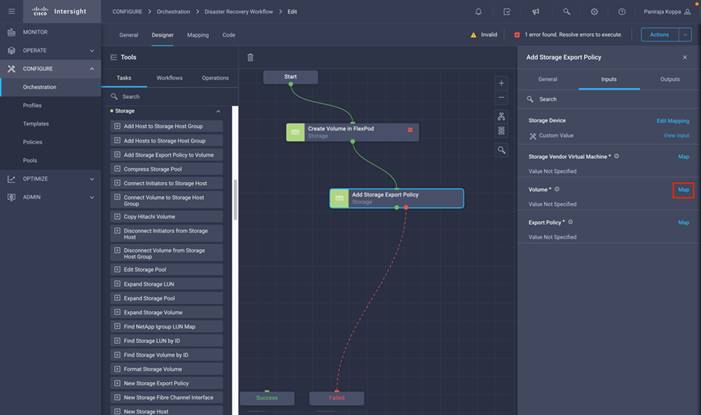Click the Tools panel list icon
The height and width of the screenshot is (415, 701).
[x=114, y=57]
